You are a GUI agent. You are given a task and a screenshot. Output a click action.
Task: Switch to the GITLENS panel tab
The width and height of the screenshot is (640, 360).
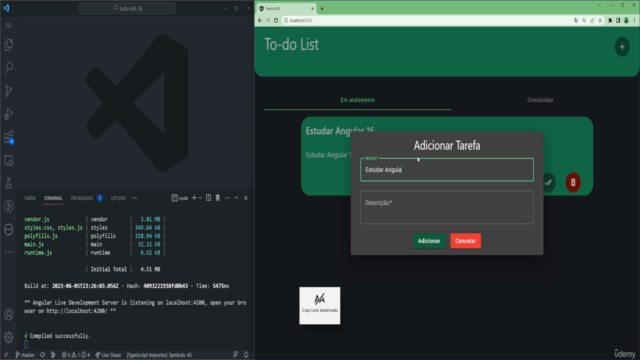pos(118,198)
